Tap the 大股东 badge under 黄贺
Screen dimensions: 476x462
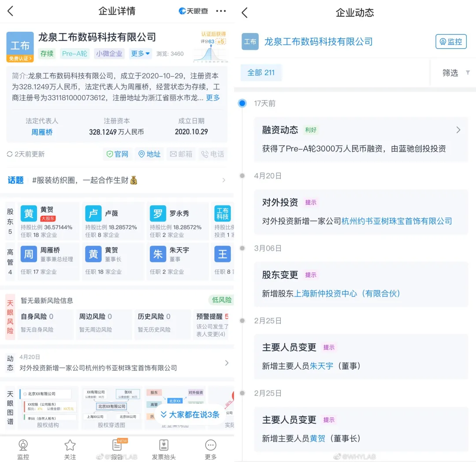point(48,218)
